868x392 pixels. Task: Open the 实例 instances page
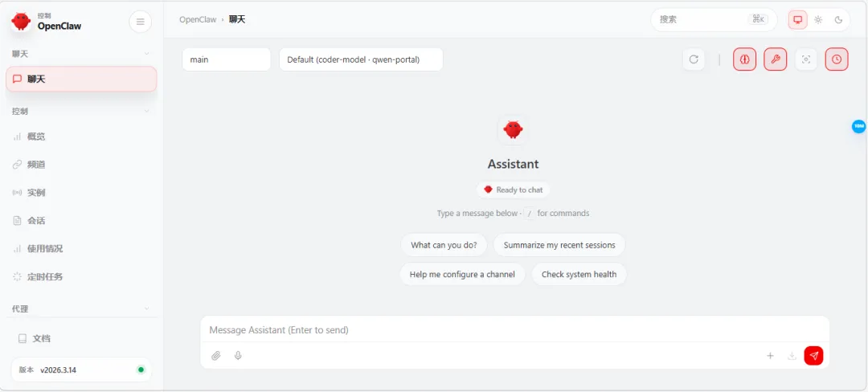[x=81, y=193]
